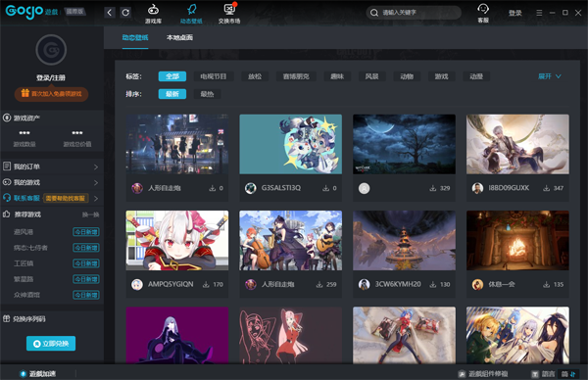Open the game library icon in top bar

(x=153, y=14)
